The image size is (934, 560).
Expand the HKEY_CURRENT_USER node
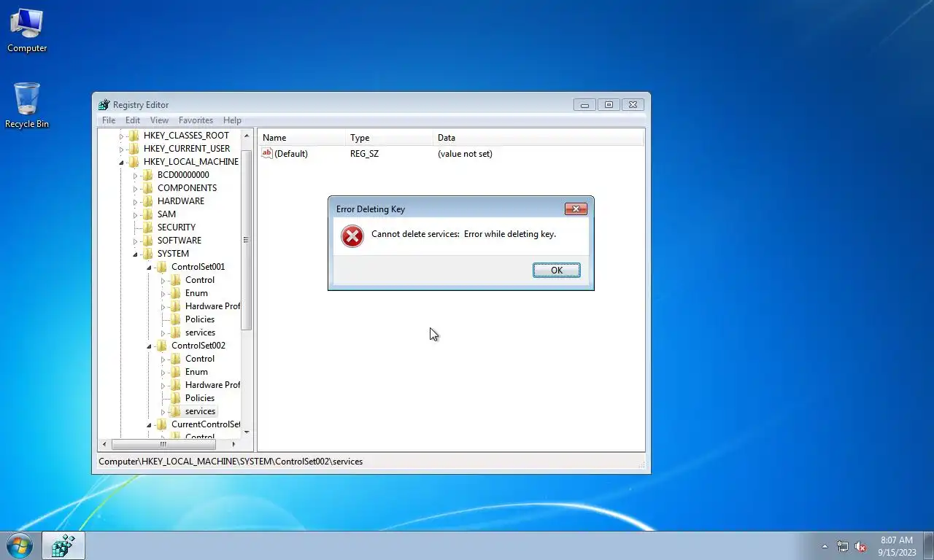point(122,149)
